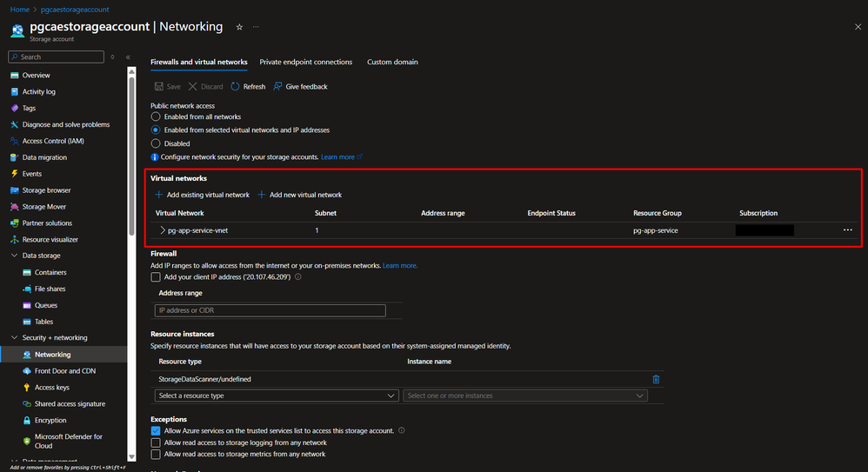The width and height of the screenshot is (868, 472).
Task: Open Front Door and CDN
Action: tap(64, 371)
